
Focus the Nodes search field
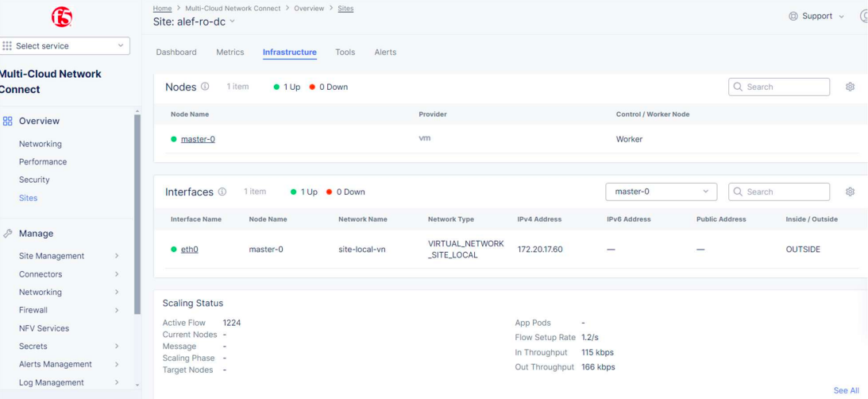[779, 87]
